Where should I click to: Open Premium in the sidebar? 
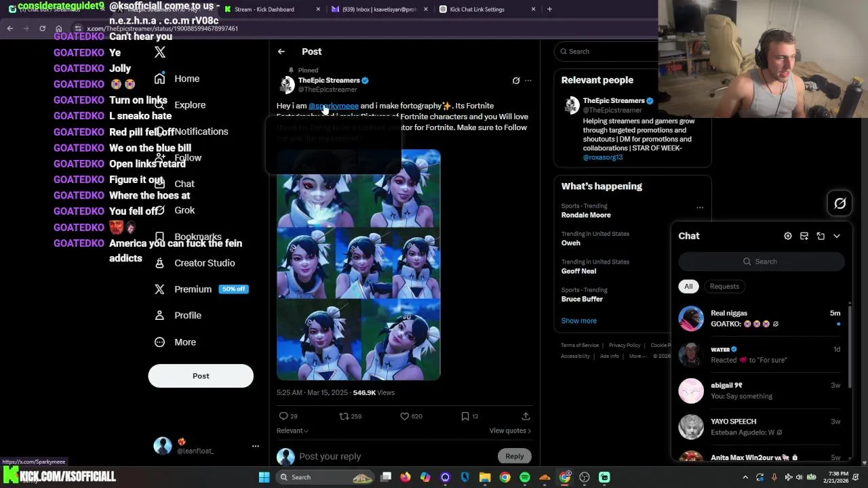(x=201, y=289)
